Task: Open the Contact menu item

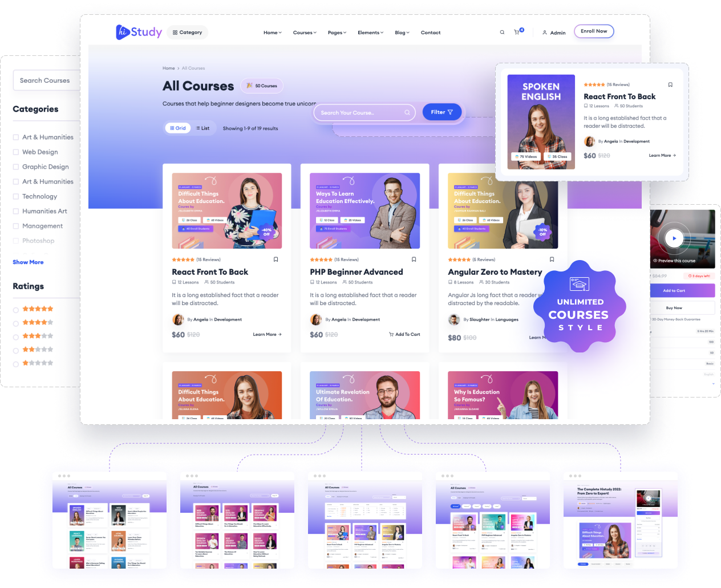Action: (431, 33)
